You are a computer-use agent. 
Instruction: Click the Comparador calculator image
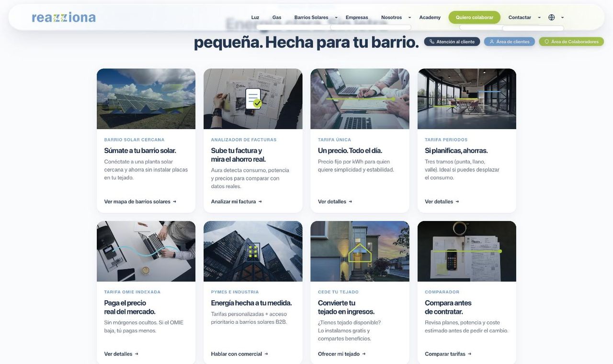(x=467, y=251)
